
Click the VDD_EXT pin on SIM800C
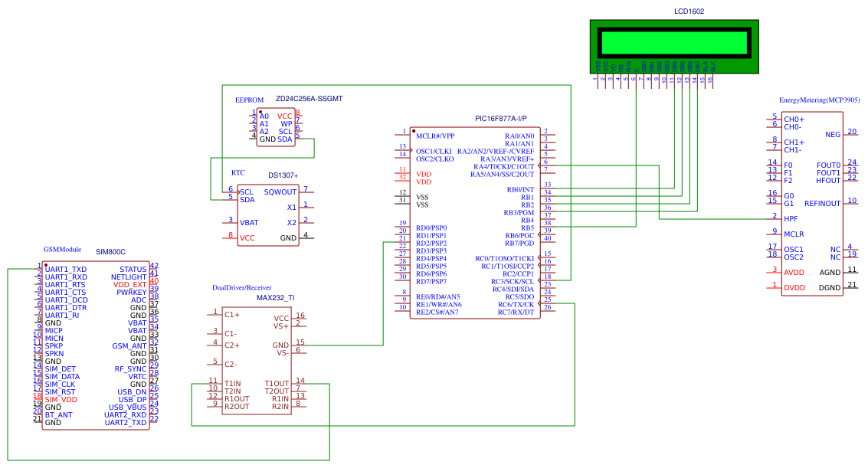click(x=132, y=284)
